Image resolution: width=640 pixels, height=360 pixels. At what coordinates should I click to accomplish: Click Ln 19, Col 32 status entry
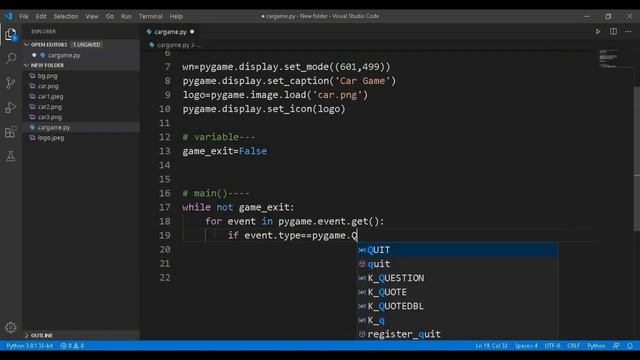point(491,346)
